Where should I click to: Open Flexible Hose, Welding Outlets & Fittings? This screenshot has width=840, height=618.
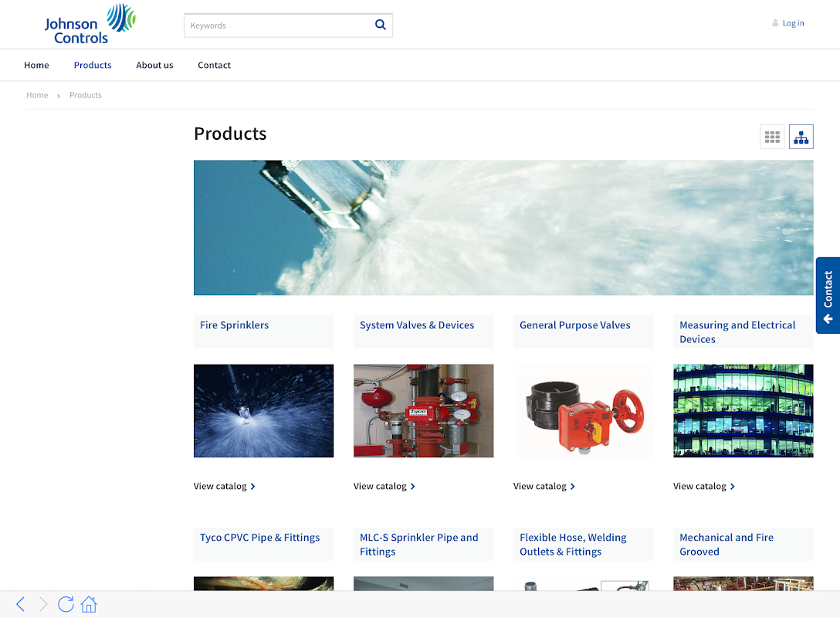[573, 544]
